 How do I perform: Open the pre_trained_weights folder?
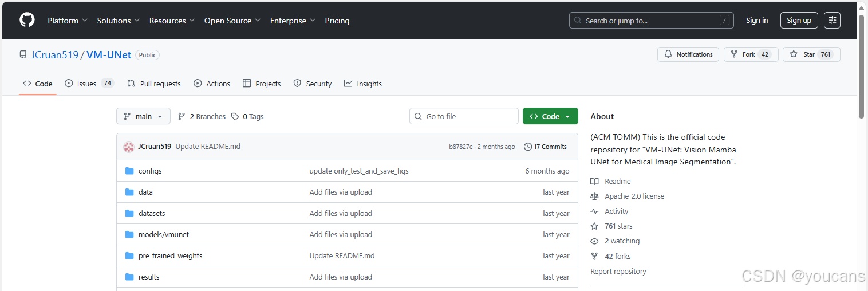point(171,255)
